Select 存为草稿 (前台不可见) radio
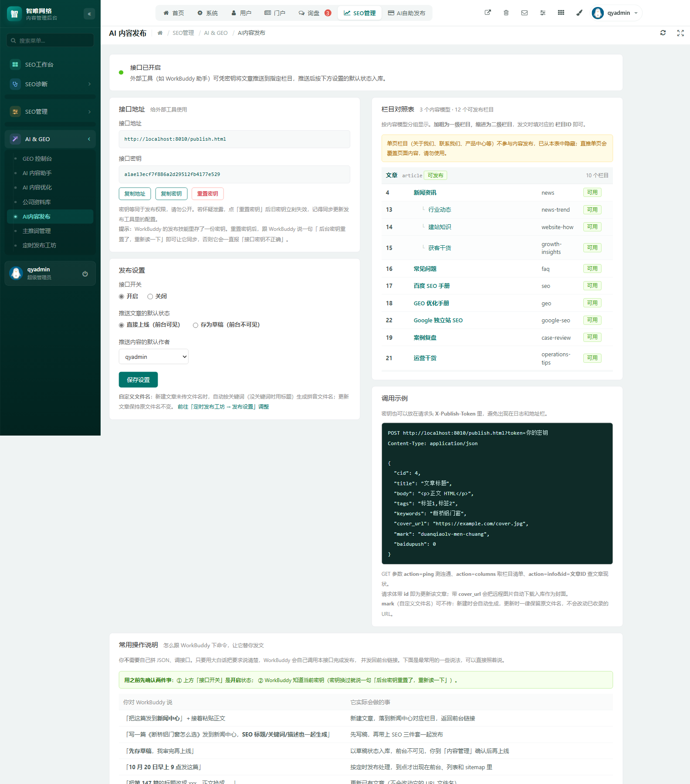This screenshot has height=784, width=690. [196, 325]
